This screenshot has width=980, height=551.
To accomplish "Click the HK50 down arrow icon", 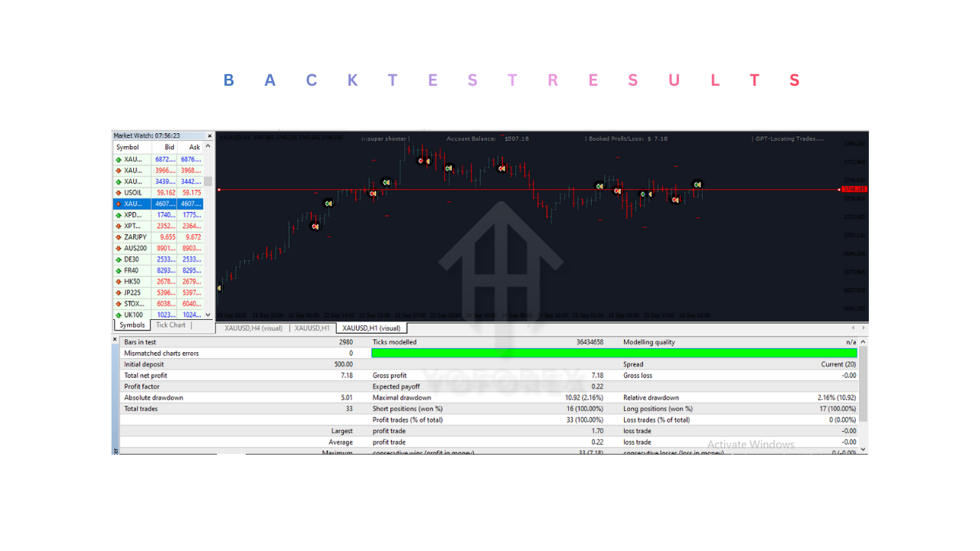I will (x=119, y=282).
